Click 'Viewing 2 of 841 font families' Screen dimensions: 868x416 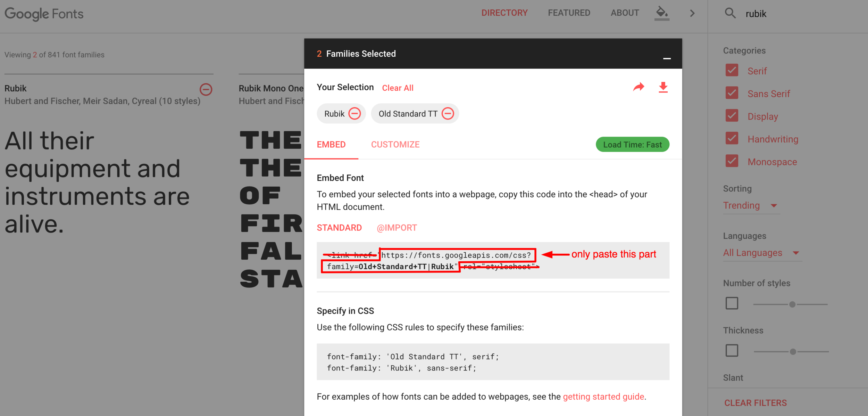pyautogui.click(x=54, y=55)
